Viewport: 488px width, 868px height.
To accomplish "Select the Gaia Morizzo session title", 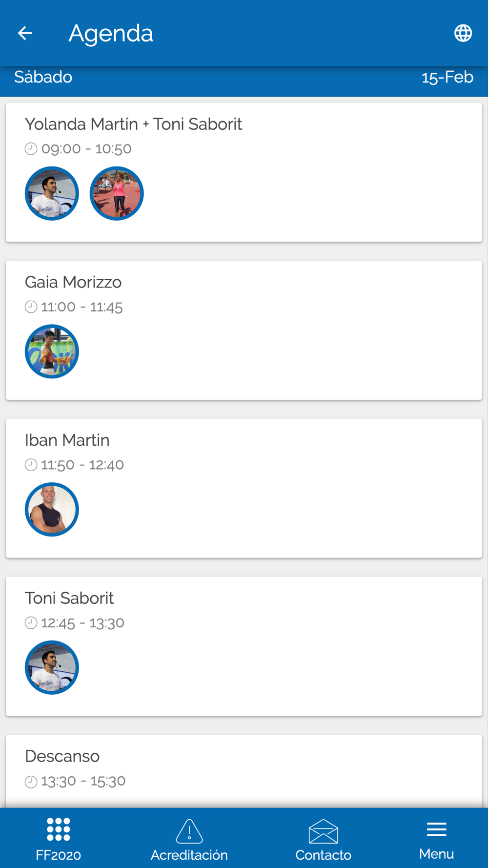I will point(73,282).
